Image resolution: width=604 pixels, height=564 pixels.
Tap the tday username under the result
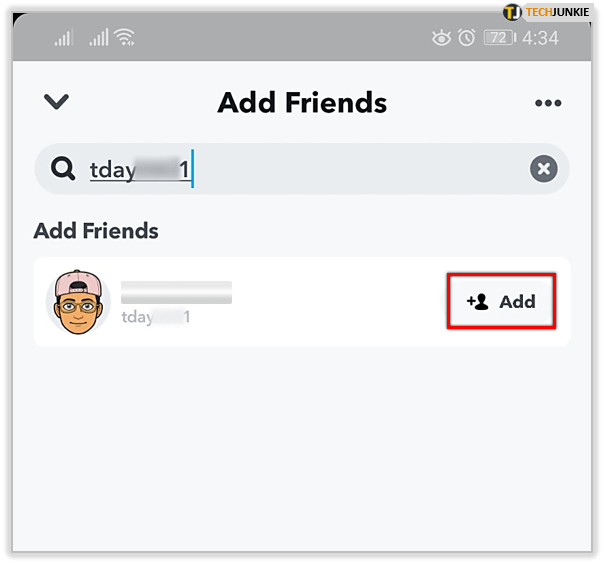point(156,317)
